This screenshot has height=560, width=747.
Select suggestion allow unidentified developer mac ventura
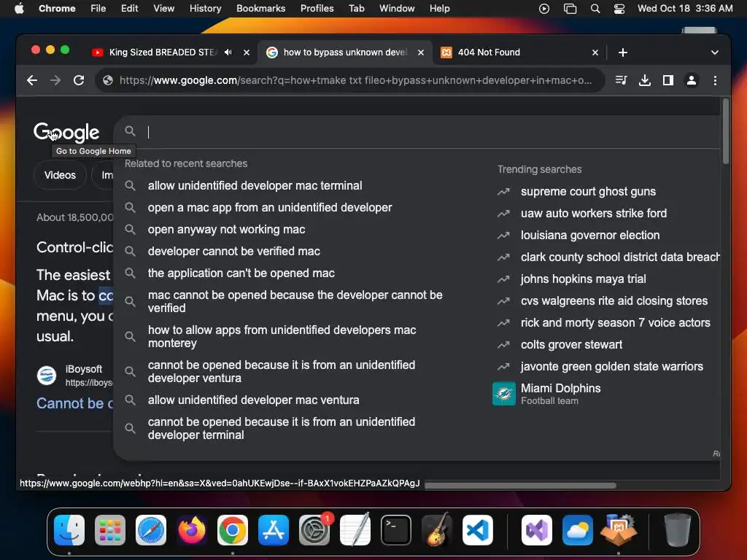(x=253, y=400)
